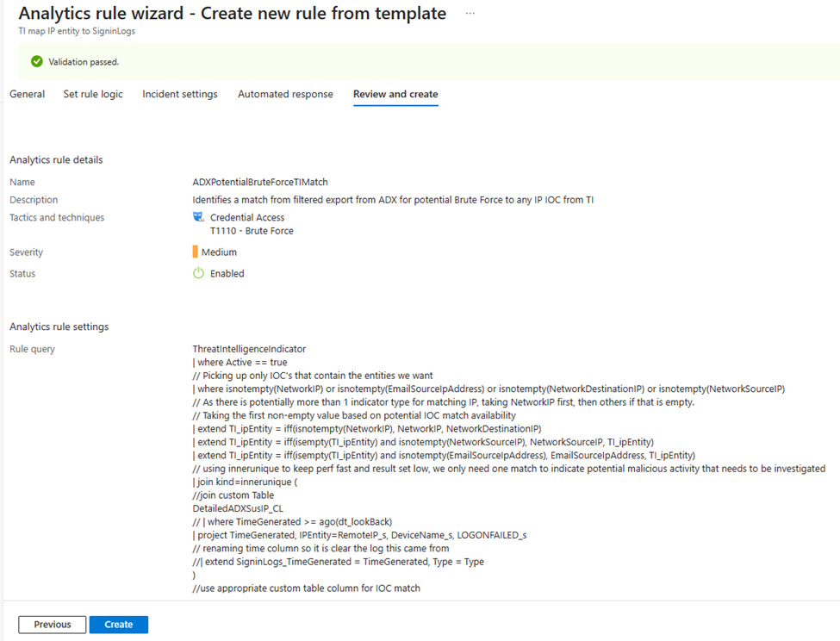Click the Validation passed banner text
Viewport: 840px width, 641px height.
click(x=84, y=62)
